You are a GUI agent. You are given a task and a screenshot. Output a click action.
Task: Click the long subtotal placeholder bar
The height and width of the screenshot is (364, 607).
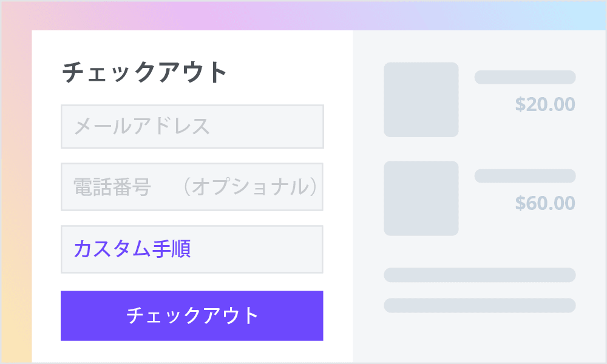tap(480, 275)
